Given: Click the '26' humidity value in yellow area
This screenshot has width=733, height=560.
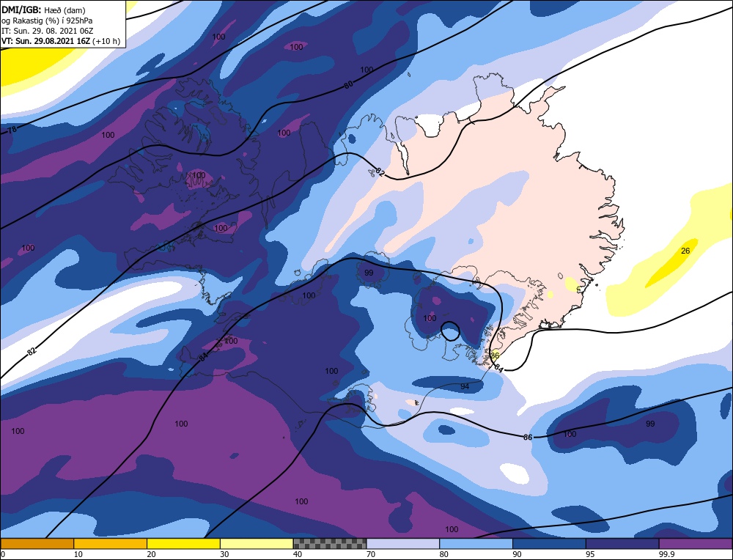Looking at the screenshot, I should point(685,251).
